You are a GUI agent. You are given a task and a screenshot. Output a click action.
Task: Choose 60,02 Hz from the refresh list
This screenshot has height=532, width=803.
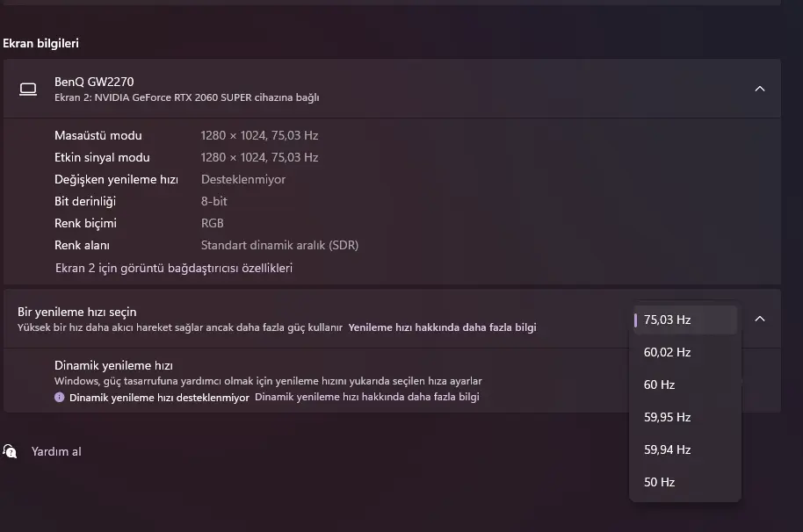pos(684,352)
